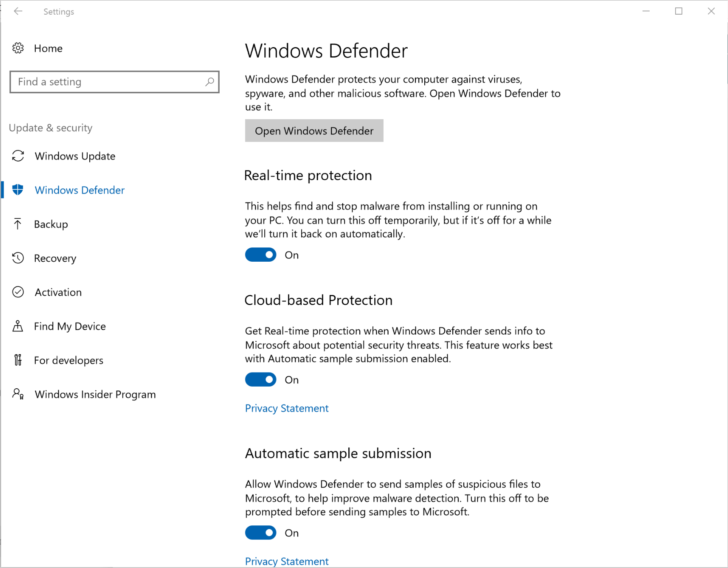Viewport: 728px width, 568px height.
Task: Click the search magnifier icon
Action: (210, 82)
